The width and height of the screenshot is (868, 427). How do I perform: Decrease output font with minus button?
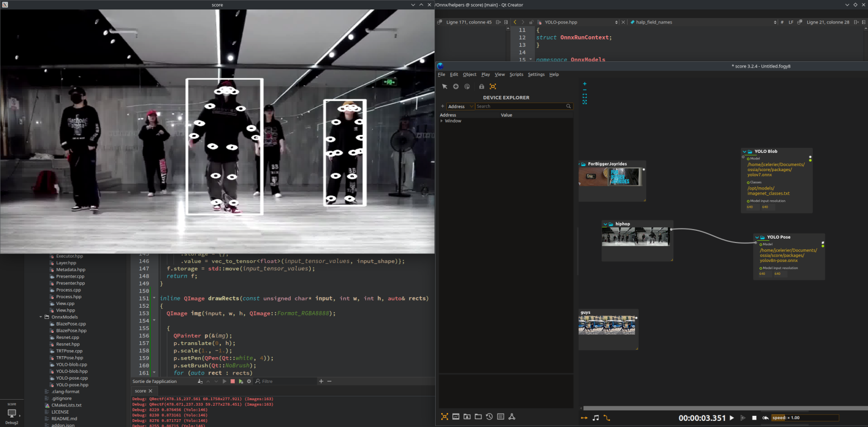[x=329, y=381]
